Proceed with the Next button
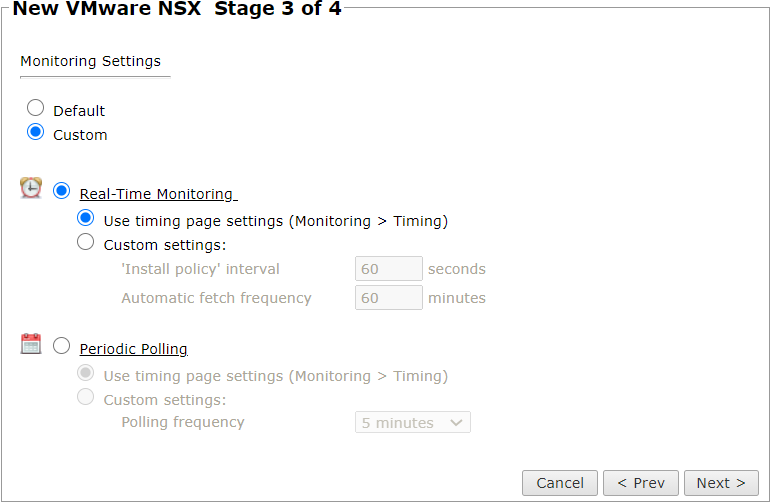The height and width of the screenshot is (503, 771). [x=721, y=483]
